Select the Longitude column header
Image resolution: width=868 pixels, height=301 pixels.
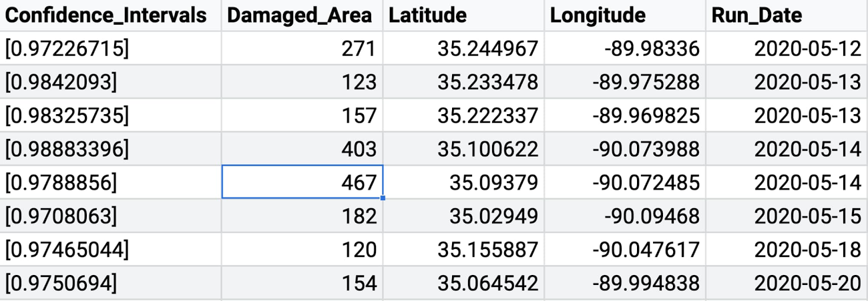pos(625,15)
